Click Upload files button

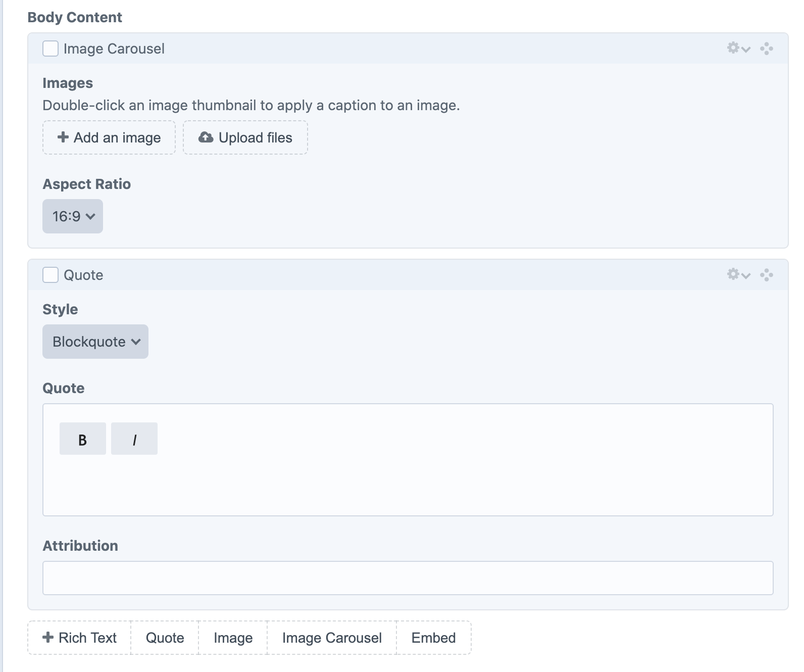245,137
